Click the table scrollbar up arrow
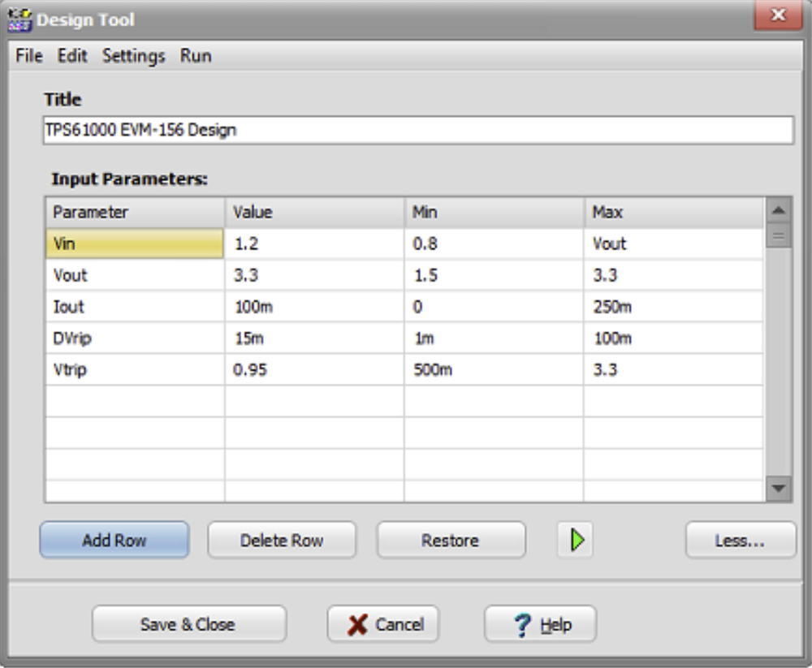This screenshot has width=812, height=668. pos(779,210)
